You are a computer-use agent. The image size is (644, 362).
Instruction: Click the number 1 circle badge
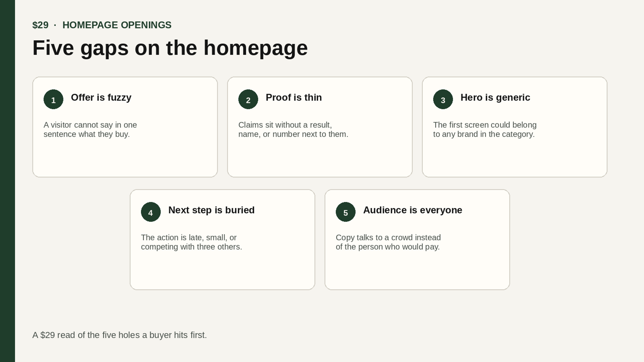(53, 99)
